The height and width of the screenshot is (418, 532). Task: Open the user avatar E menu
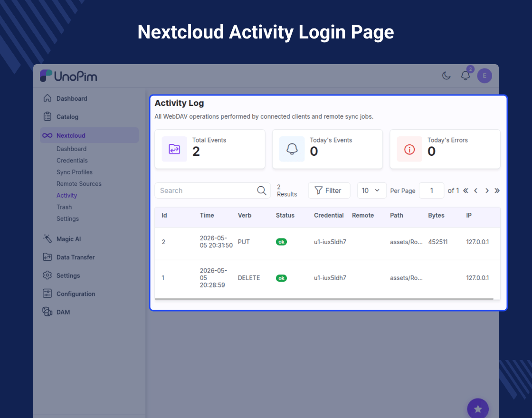pos(484,76)
